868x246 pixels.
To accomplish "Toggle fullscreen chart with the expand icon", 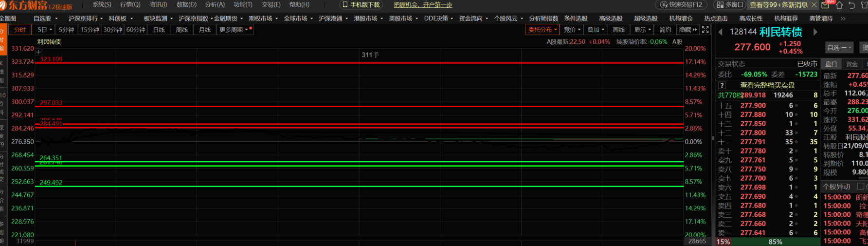I will [705, 30].
